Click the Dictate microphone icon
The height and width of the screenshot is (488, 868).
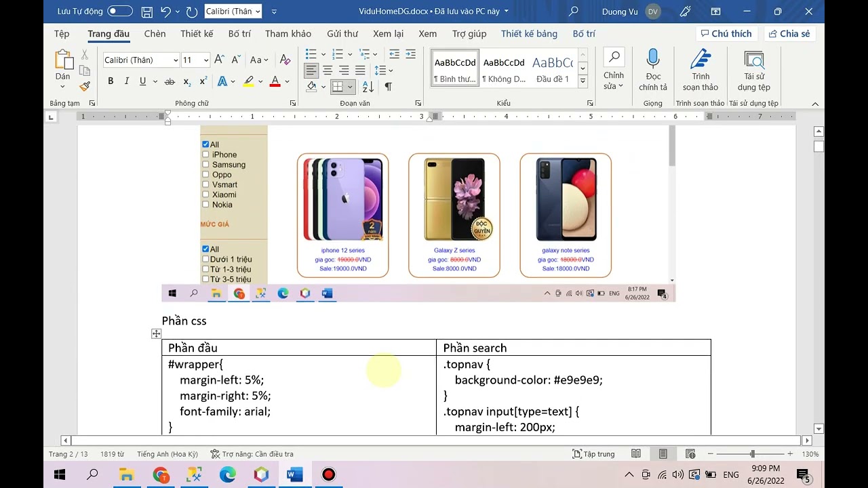point(653,60)
